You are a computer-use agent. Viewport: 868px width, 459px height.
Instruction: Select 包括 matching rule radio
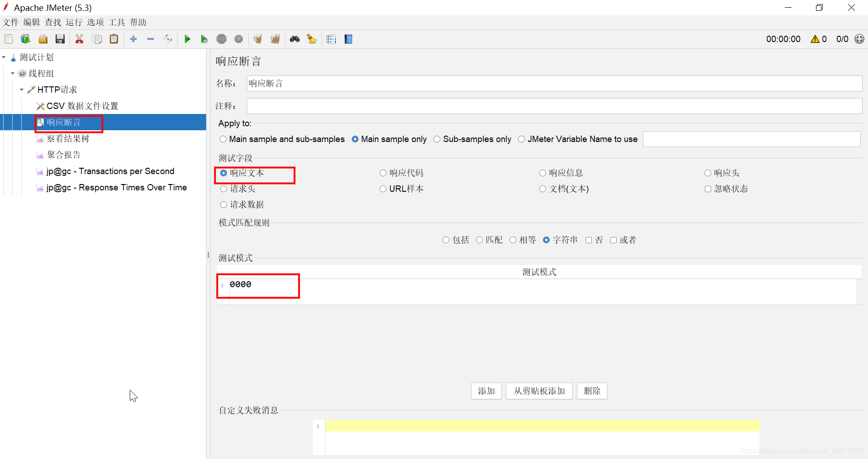[x=446, y=240]
